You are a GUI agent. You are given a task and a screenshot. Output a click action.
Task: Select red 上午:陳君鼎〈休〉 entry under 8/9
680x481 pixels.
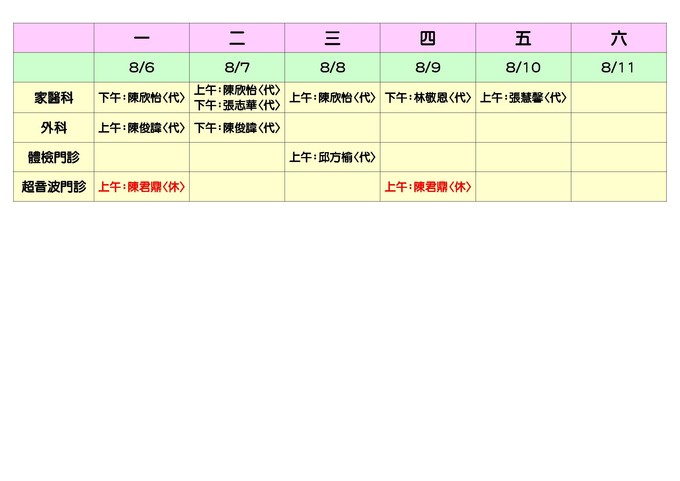coord(427,187)
